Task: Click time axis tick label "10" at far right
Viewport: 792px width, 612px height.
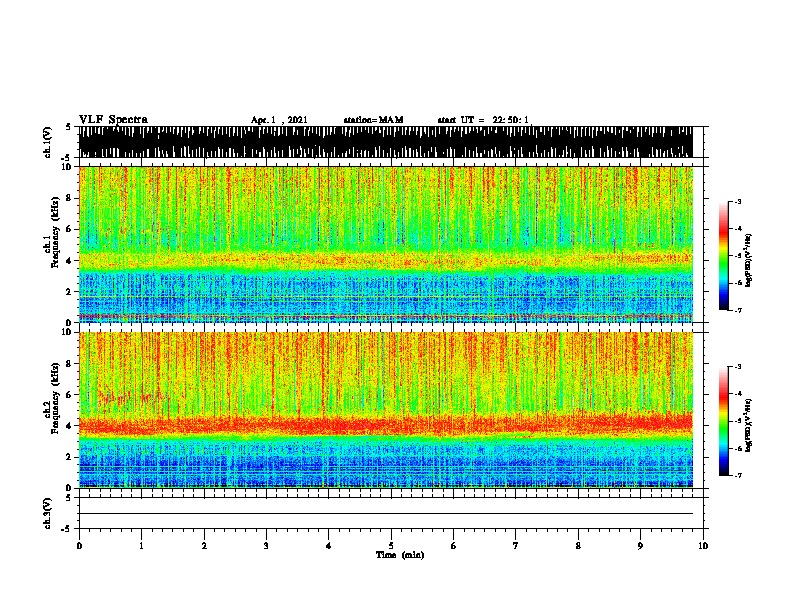Action: pyautogui.click(x=703, y=546)
